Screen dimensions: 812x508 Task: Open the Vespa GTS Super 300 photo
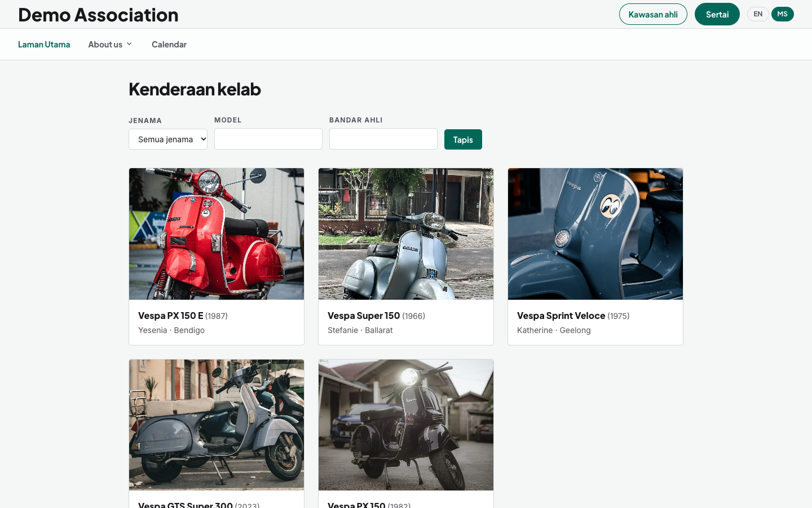[x=217, y=425]
